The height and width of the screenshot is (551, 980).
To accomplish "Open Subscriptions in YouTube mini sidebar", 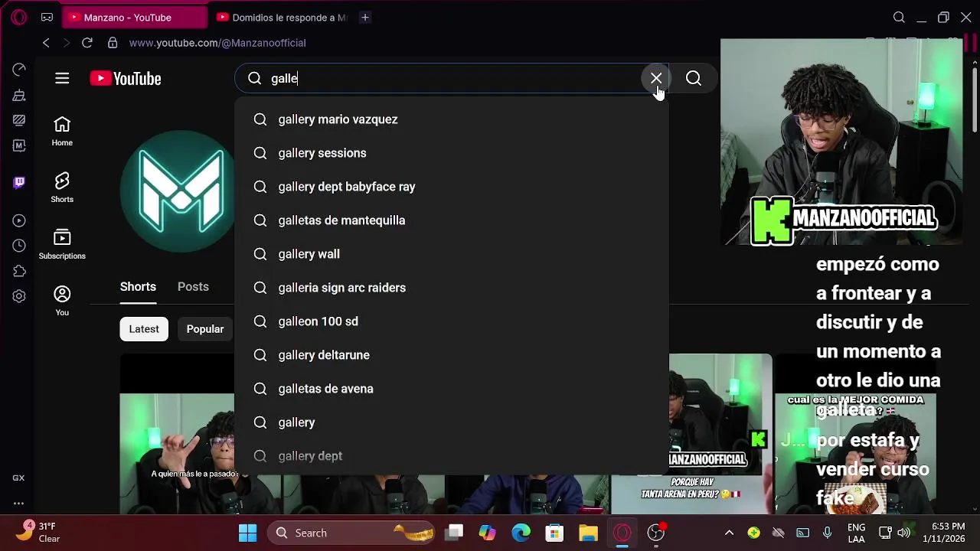I will pos(62,245).
